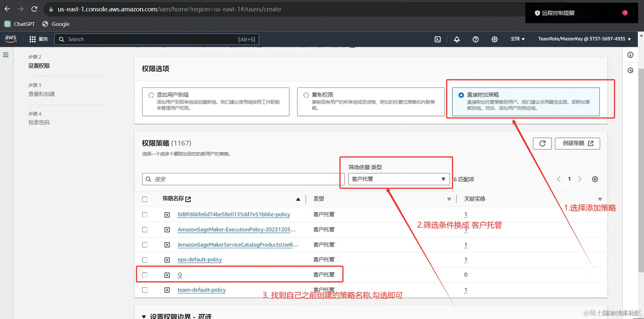
Task: Click the browser forward arrow
Action: coord(21,9)
